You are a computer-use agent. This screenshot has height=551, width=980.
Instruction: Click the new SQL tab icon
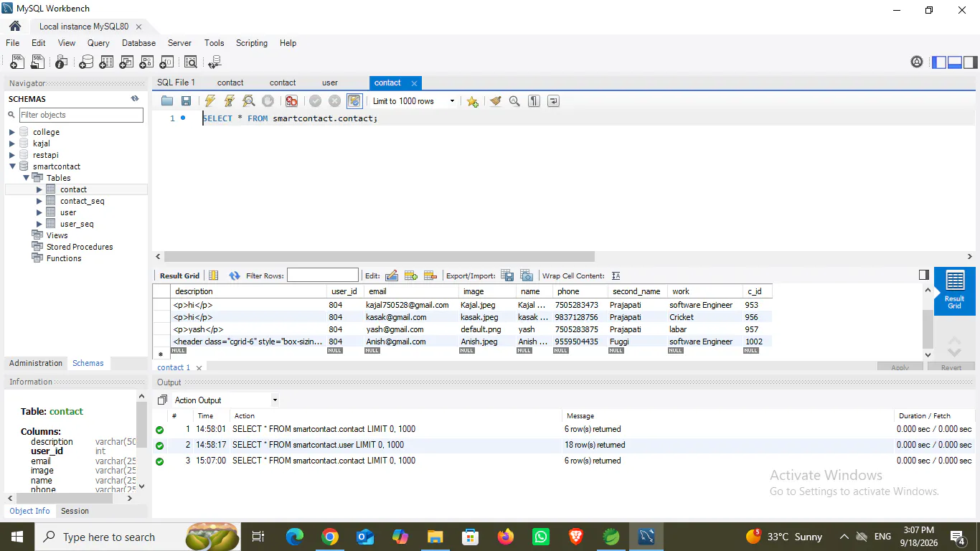[x=17, y=62]
